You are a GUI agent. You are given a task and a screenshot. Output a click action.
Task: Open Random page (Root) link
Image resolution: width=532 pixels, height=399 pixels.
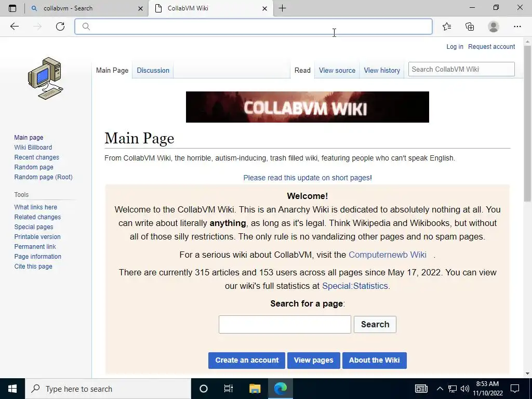coord(44,177)
